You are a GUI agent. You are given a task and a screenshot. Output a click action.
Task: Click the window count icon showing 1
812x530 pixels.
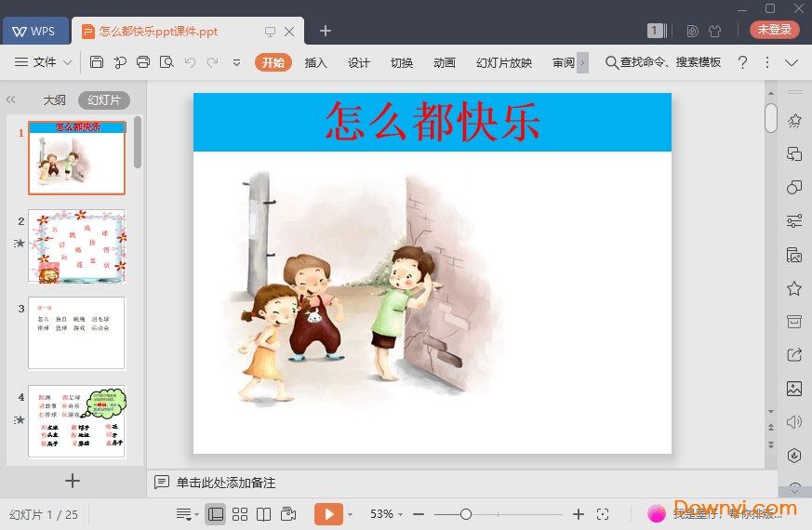(x=657, y=31)
